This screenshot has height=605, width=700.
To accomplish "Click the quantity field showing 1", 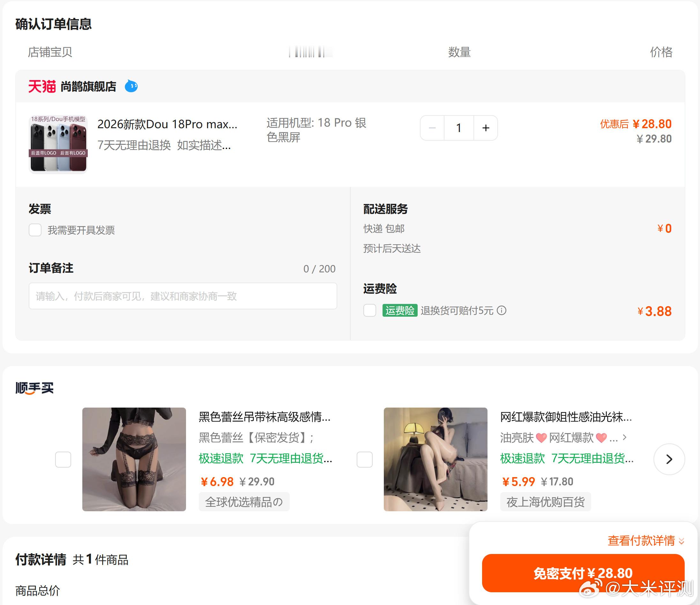I will coord(459,128).
